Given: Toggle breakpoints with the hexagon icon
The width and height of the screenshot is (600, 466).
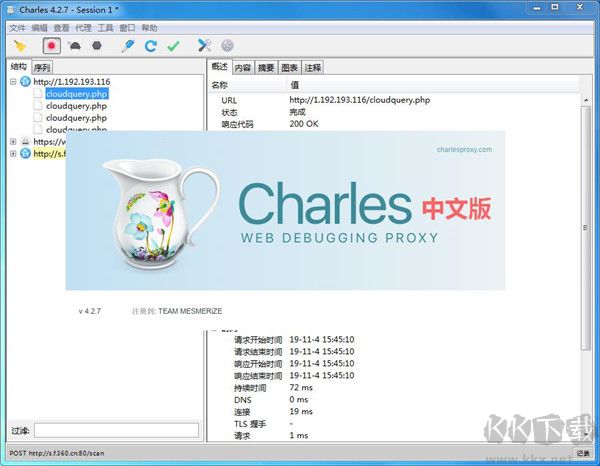Looking at the screenshot, I should 97,46.
